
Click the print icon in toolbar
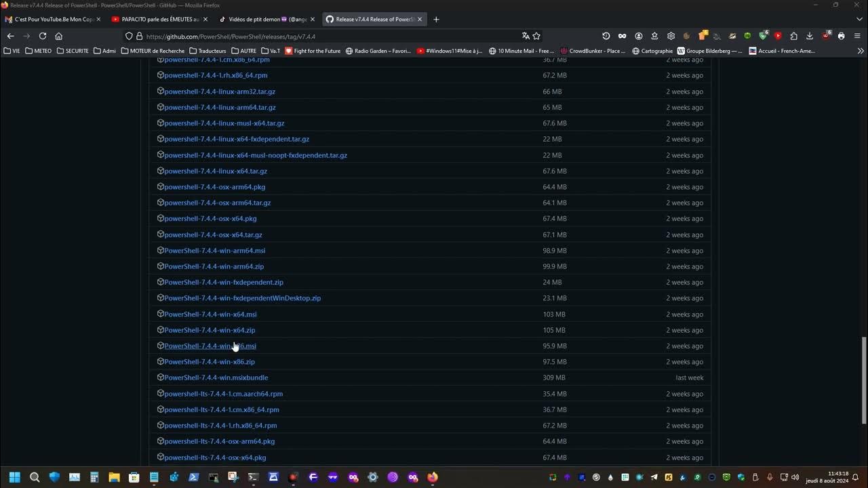841,36
